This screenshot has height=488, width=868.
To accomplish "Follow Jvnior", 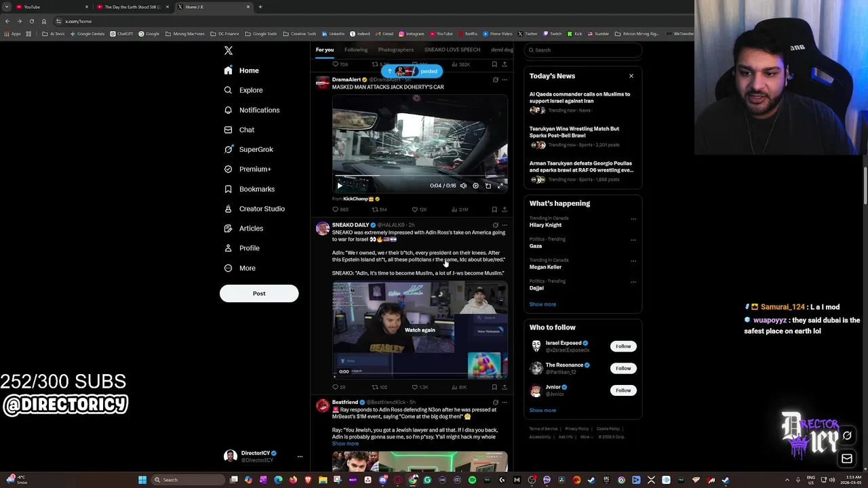I will 623,390.
